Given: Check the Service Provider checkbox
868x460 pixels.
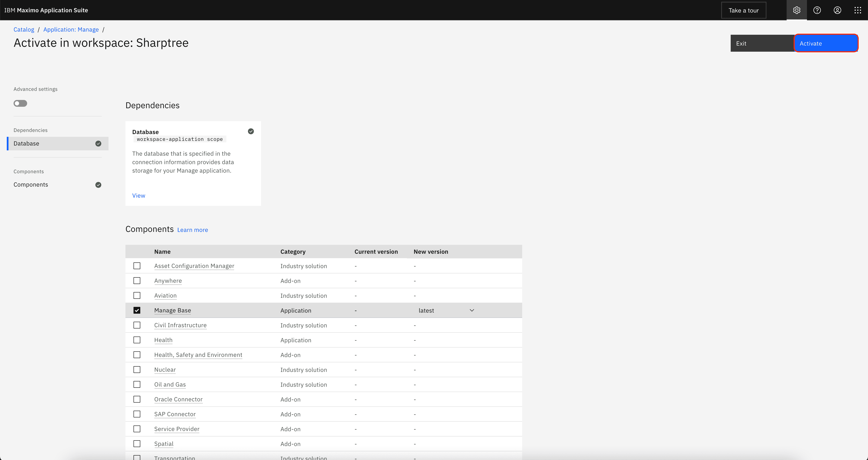Looking at the screenshot, I should tap(137, 429).
